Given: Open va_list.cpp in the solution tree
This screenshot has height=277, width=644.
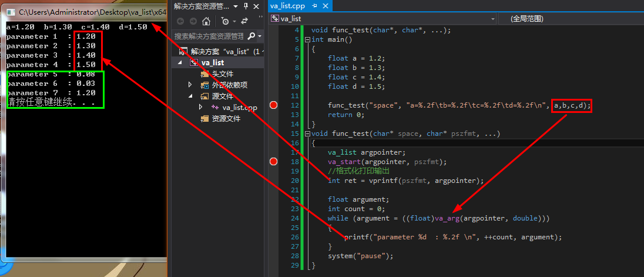Looking at the screenshot, I should pyautogui.click(x=240, y=108).
